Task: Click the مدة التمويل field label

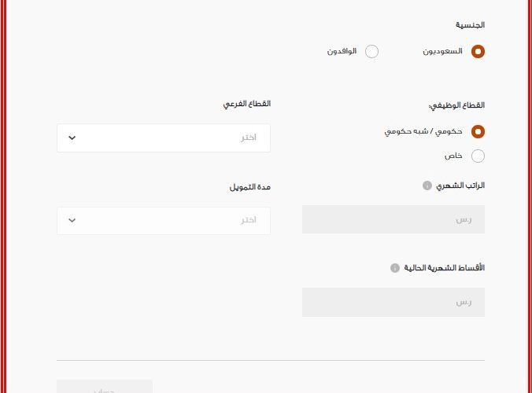Action: pos(249,187)
